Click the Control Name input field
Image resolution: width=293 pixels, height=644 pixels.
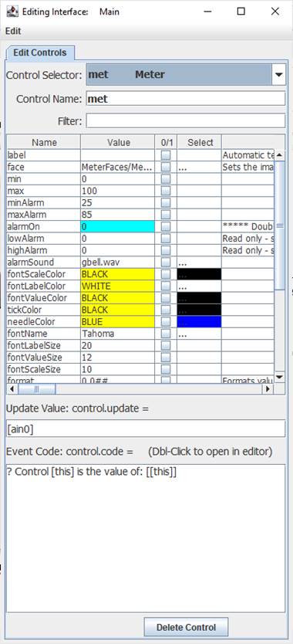(x=186, y=99)
